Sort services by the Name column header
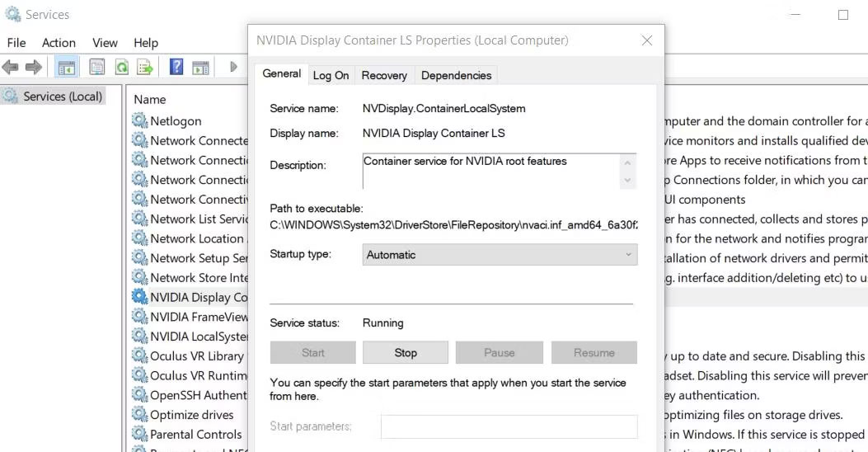 pyautogui.click(x=149, y=100)
